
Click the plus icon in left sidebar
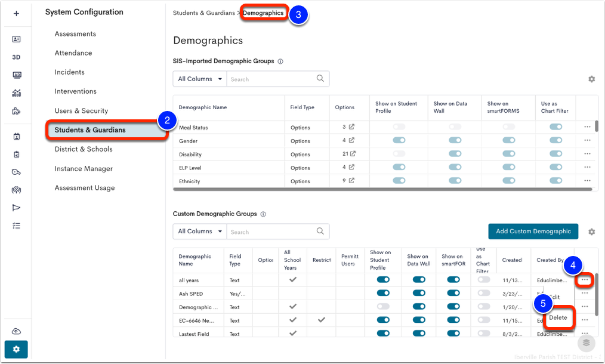pos(16,14)
